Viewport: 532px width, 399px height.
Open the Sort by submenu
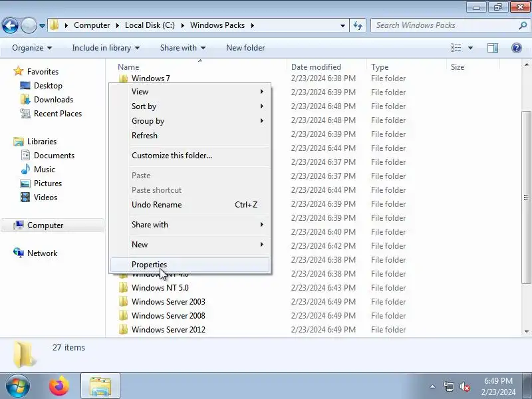(190, 106)
